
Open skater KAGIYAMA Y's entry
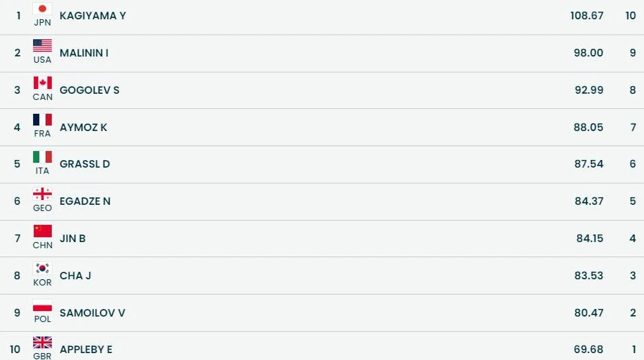click(x=92, y=15)
